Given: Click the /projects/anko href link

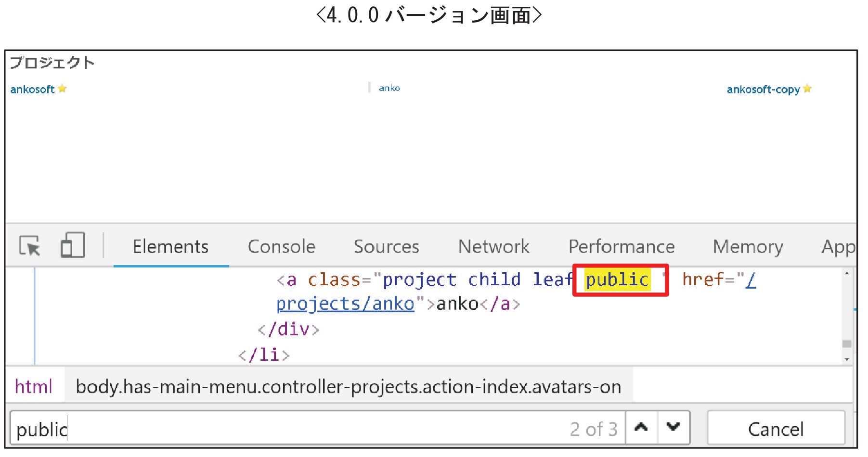Looking at the screenshot, I should [x=345, y=304].
